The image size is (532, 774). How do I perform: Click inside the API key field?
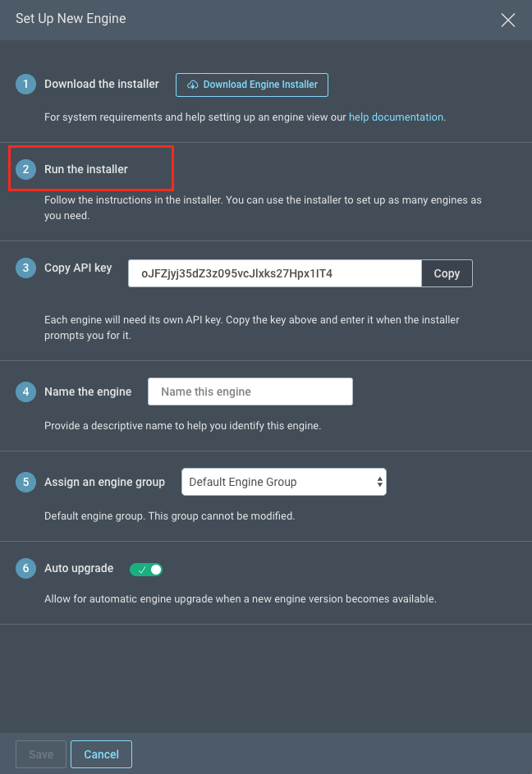(275, 273)
